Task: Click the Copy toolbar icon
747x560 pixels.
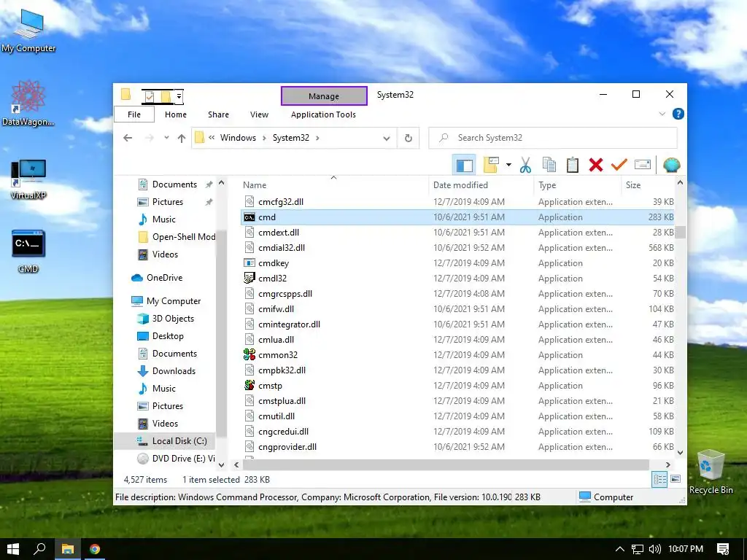Action: (549, 165)
